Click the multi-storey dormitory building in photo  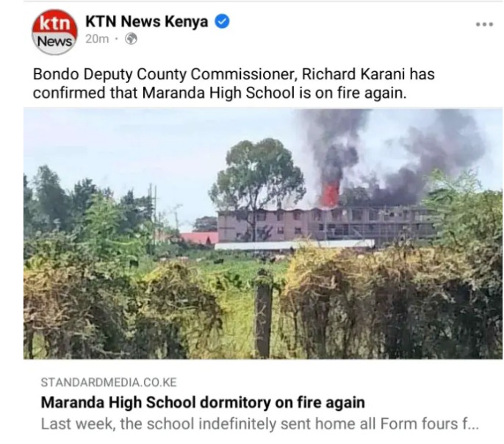pyautogui.click(x=325, y=224)
